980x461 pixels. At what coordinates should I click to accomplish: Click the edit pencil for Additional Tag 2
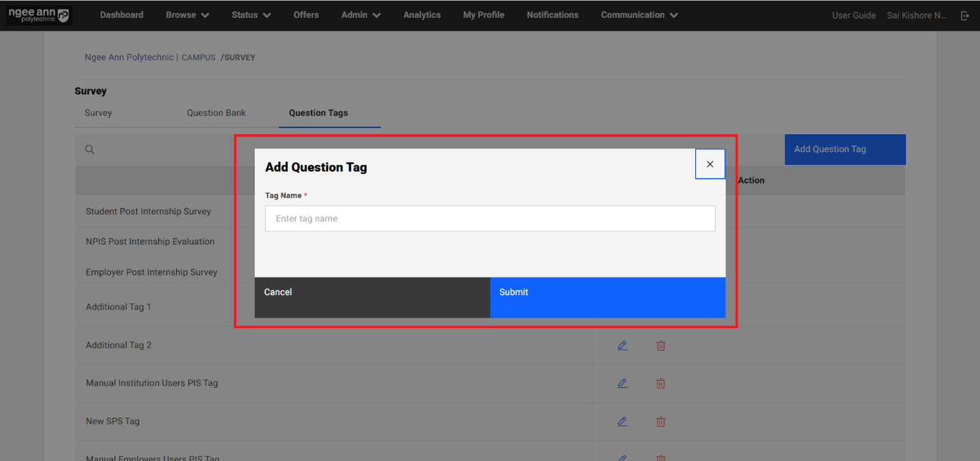click(622, 345)
